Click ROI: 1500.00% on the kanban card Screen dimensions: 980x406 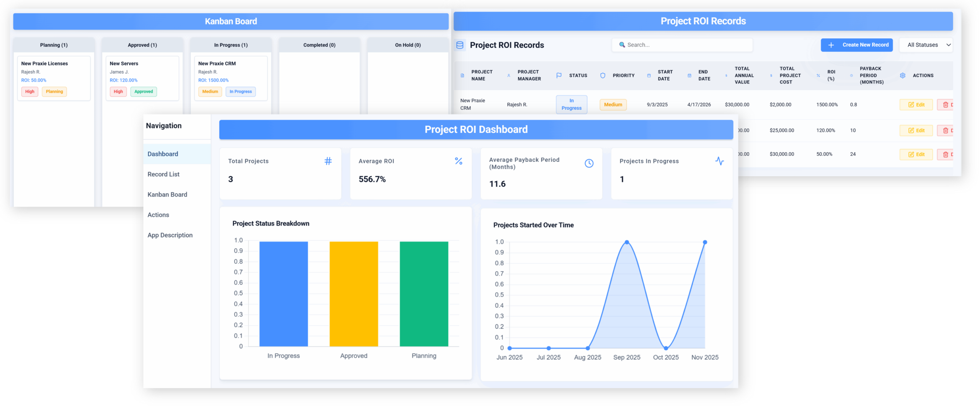pos(214,80)
